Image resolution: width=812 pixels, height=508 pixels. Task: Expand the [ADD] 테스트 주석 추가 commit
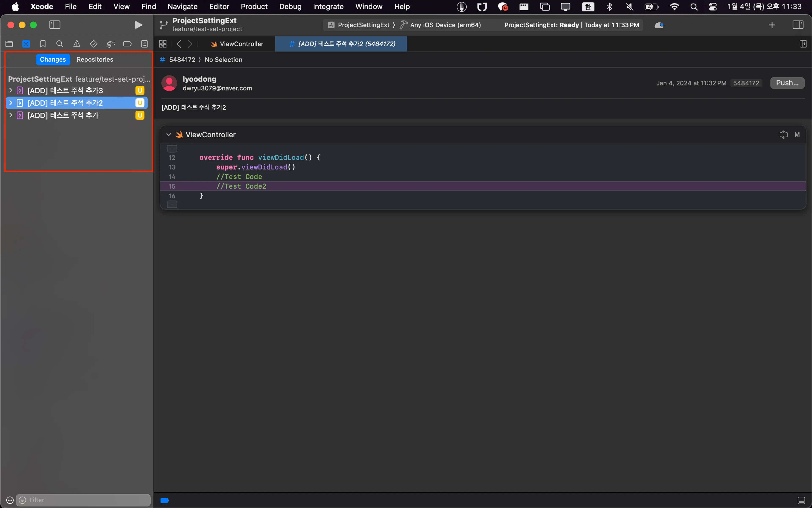[11, 115]
